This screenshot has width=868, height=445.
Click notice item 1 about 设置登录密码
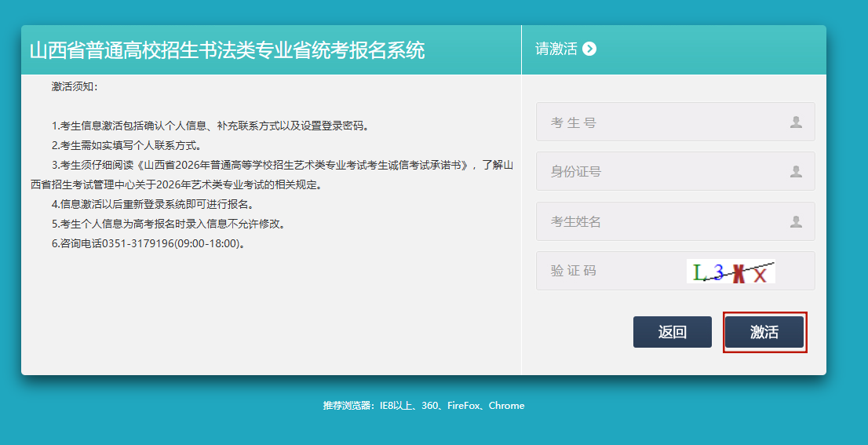[210, 126]
